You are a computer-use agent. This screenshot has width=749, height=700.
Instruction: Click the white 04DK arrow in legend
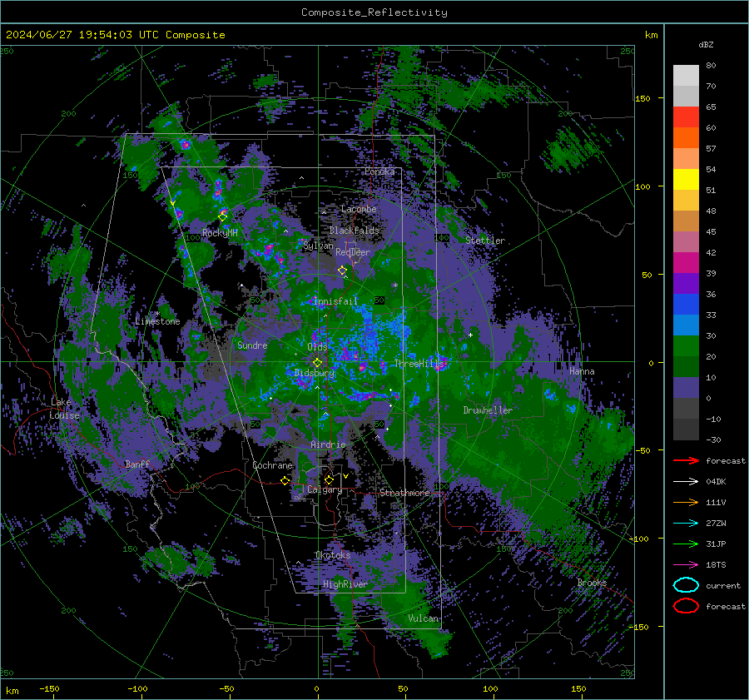point(686,481)
